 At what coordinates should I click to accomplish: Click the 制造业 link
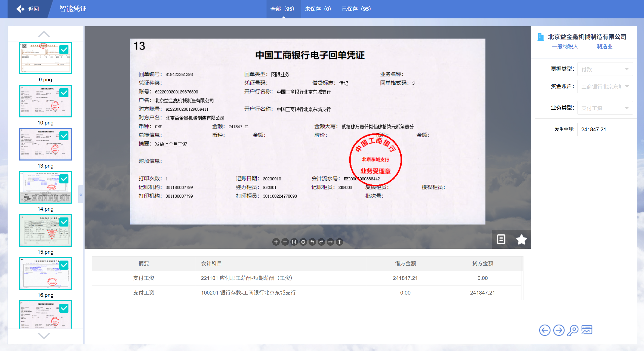(604, 46)
